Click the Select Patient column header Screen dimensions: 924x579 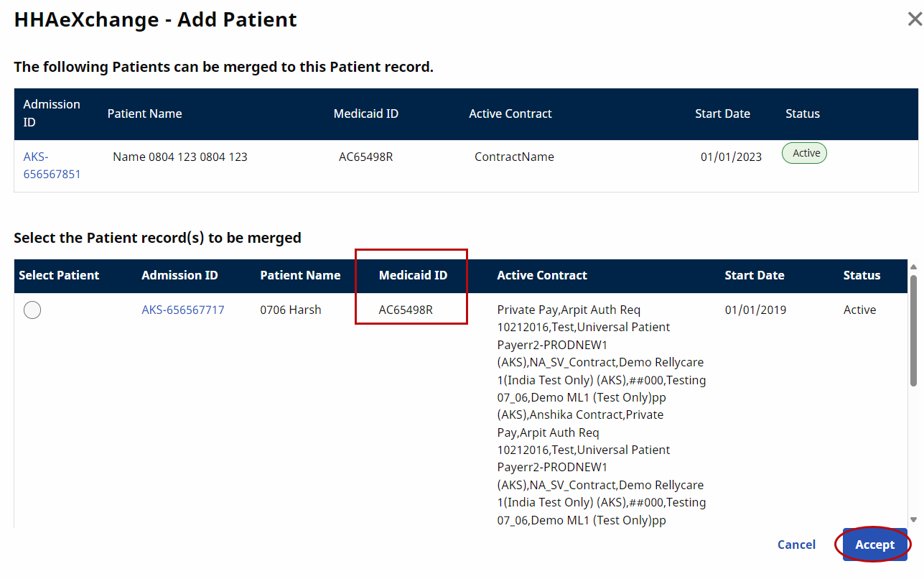click(x=59, y=275)
